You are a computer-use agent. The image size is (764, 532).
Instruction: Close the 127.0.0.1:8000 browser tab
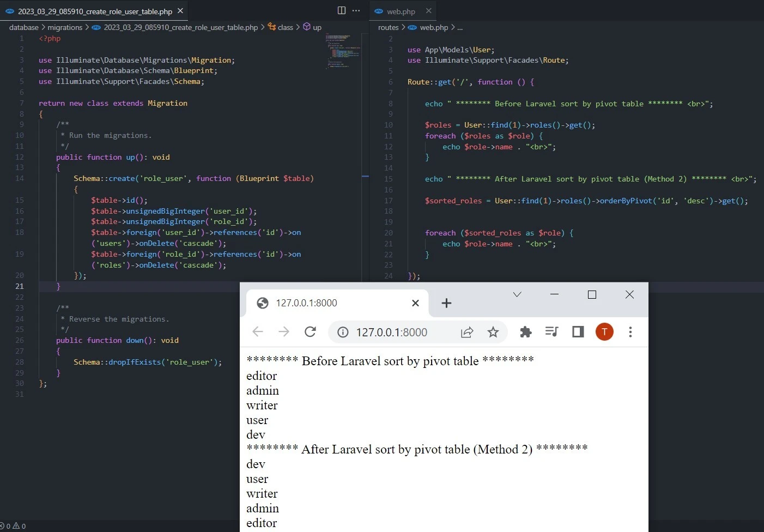coord(415,303)
